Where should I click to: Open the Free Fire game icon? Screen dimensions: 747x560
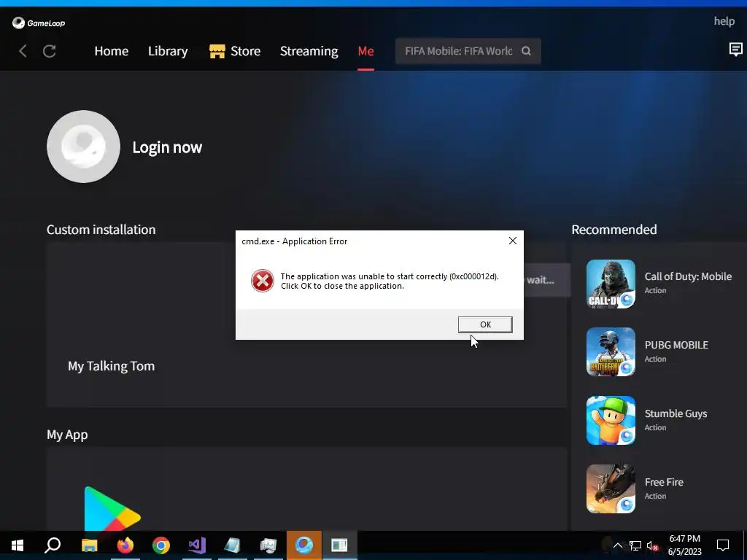coord(611,489)
